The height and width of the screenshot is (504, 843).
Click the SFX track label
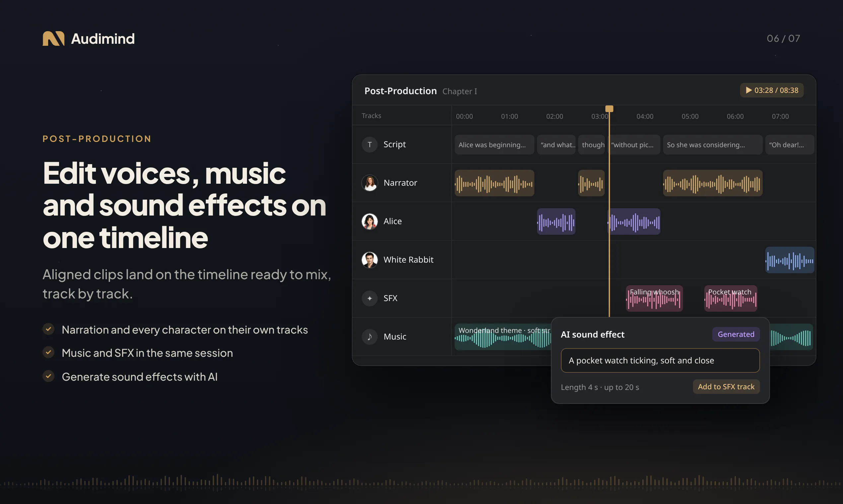(390, 298)
